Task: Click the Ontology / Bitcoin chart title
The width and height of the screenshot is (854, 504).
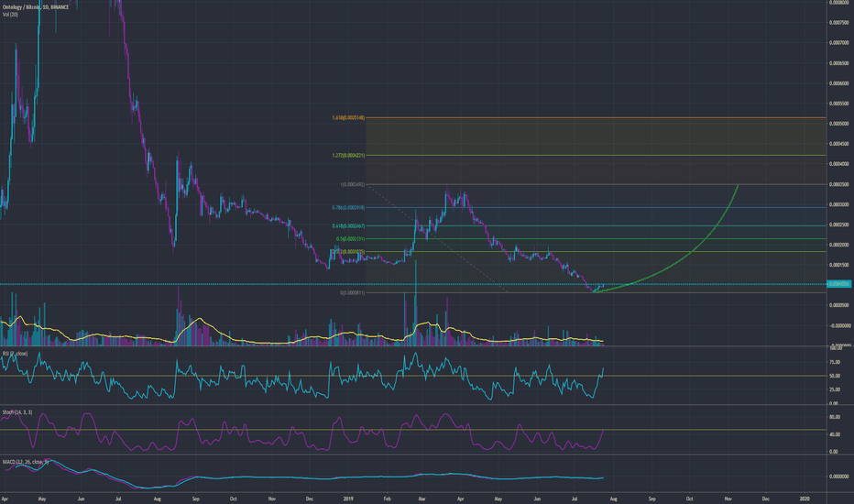Action: click(x=36, y=7)
